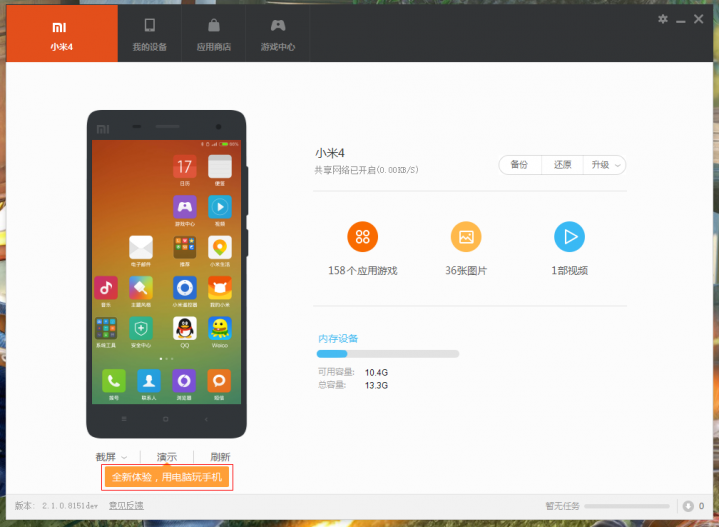The height and width of the screenshot is (527, 719).
Task: Switch to 我的设备 tab
Action: (x=150, y=32)
